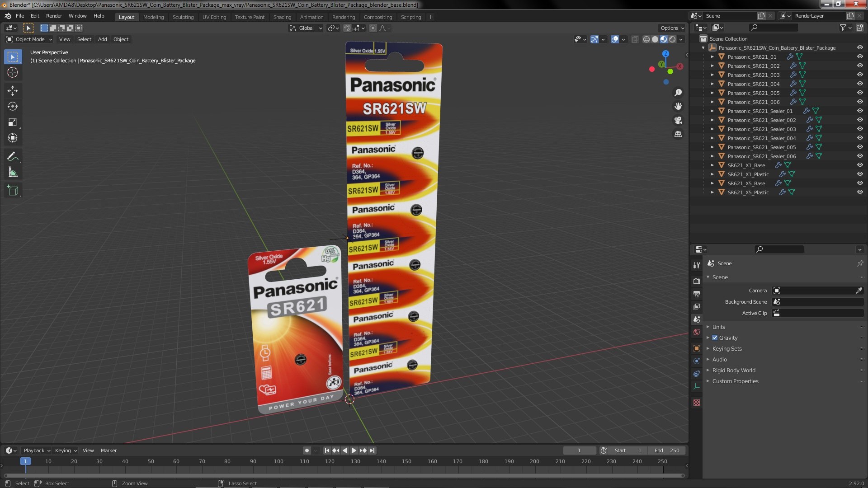
Task: Select the Add Cube tool
Action: [x=13, y=191]
